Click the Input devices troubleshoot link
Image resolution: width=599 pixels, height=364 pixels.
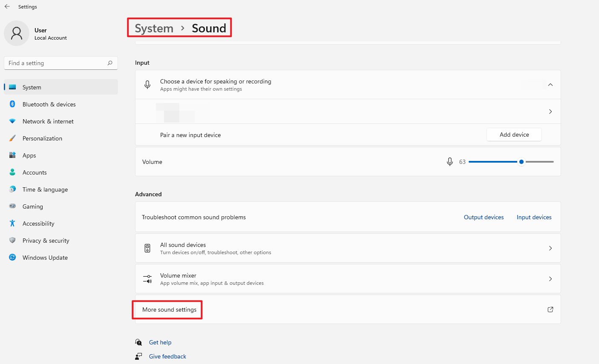(x=534, y=217)
